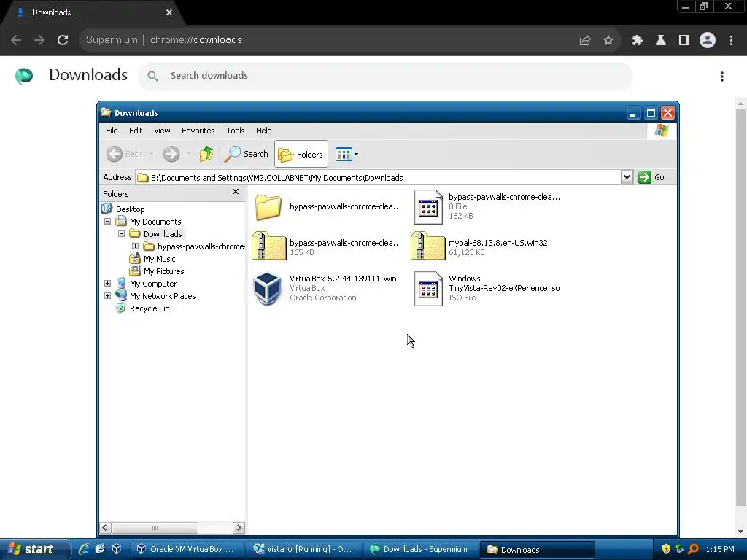Toggle the Folders pane button
Viewport: 747px width, 560px height.
(x=301, y=154)
